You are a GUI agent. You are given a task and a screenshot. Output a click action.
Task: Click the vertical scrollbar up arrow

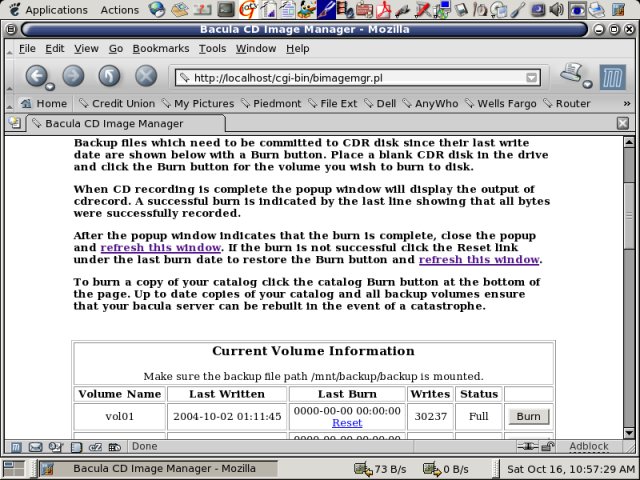click(x=629, y=142)
